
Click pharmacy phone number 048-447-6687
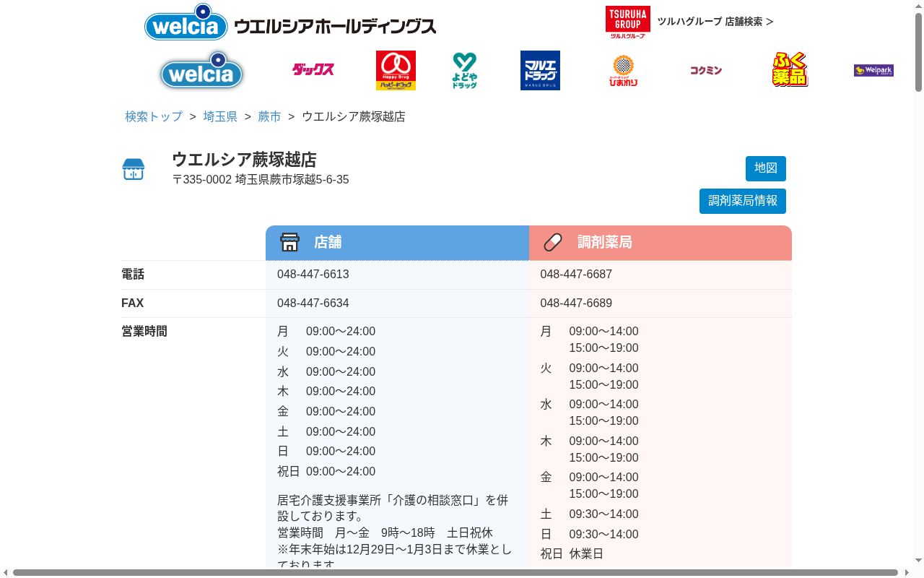[576, 275]
